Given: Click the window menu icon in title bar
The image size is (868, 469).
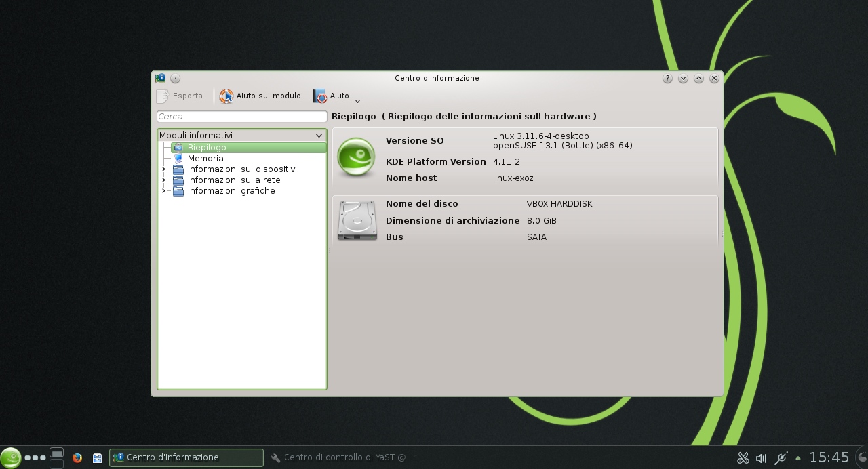Looking at the screenshot, I should pos(160,79).
